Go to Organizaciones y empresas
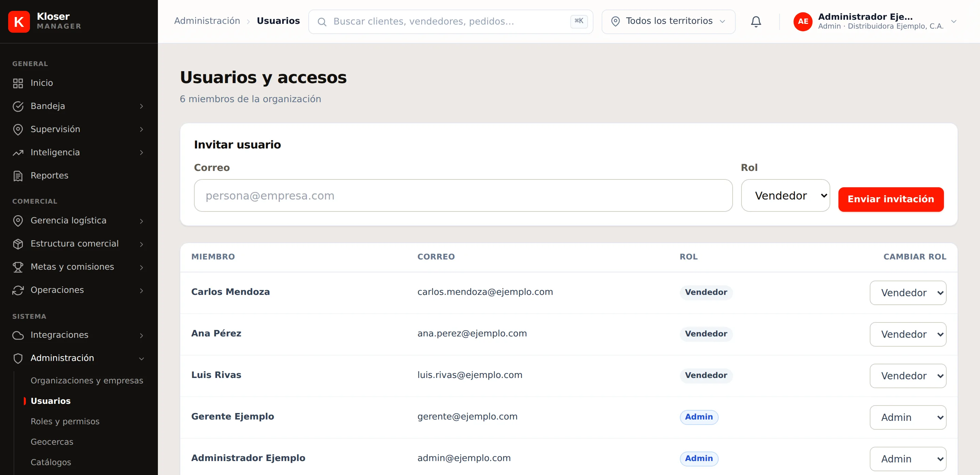The image size is (980, 475). (87, 381)
